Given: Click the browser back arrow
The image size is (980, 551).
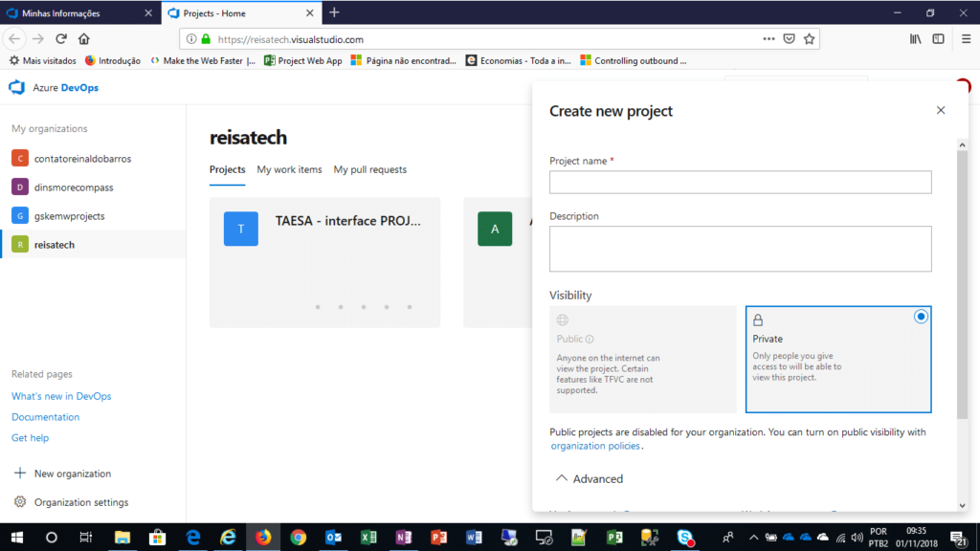Looking at the screenshot, I should [13, 38].
